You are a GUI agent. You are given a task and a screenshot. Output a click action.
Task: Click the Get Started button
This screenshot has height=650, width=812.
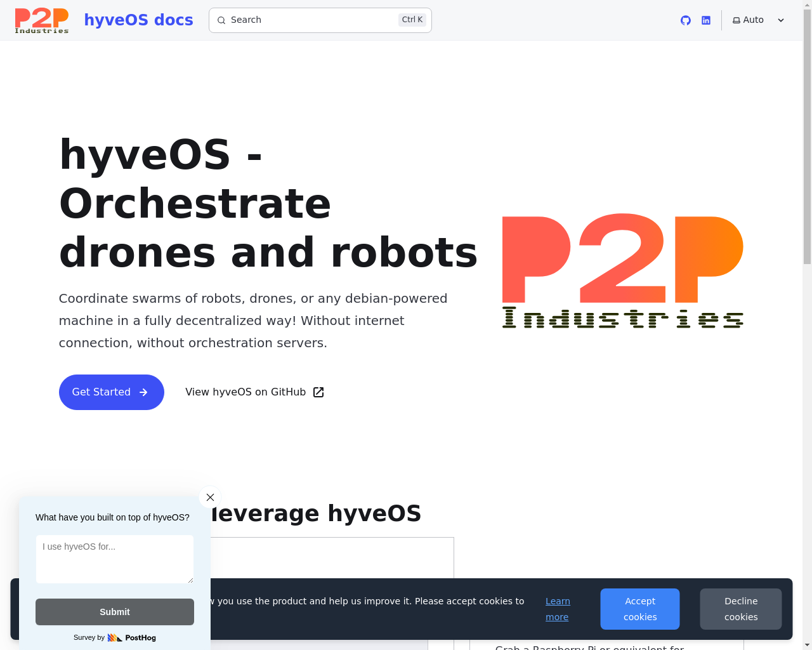112,392
